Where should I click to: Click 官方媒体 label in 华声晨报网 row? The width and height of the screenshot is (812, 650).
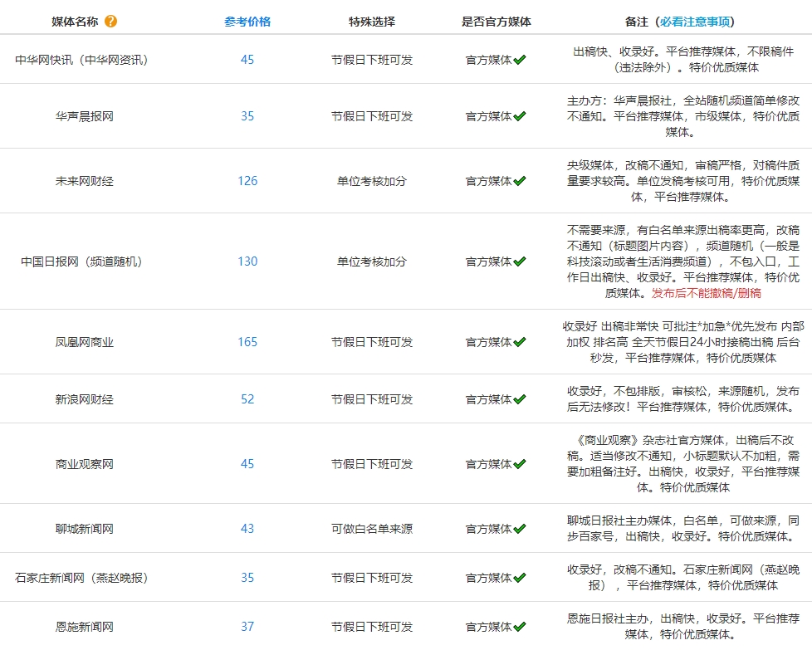click(489, 116)
